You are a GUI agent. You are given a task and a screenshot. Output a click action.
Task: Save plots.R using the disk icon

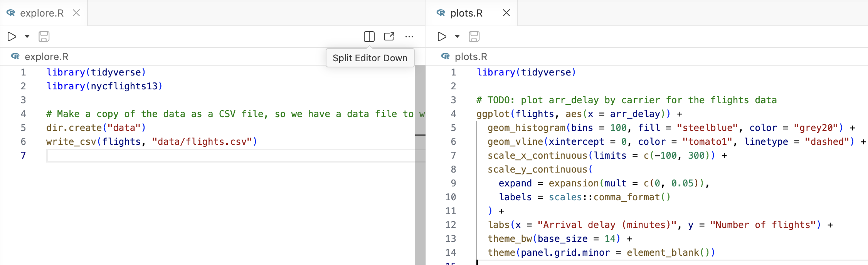click(x=474, y=37)
